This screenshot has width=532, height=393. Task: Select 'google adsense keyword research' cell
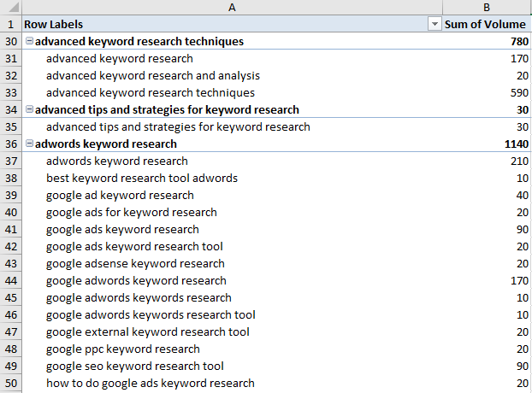232,263
